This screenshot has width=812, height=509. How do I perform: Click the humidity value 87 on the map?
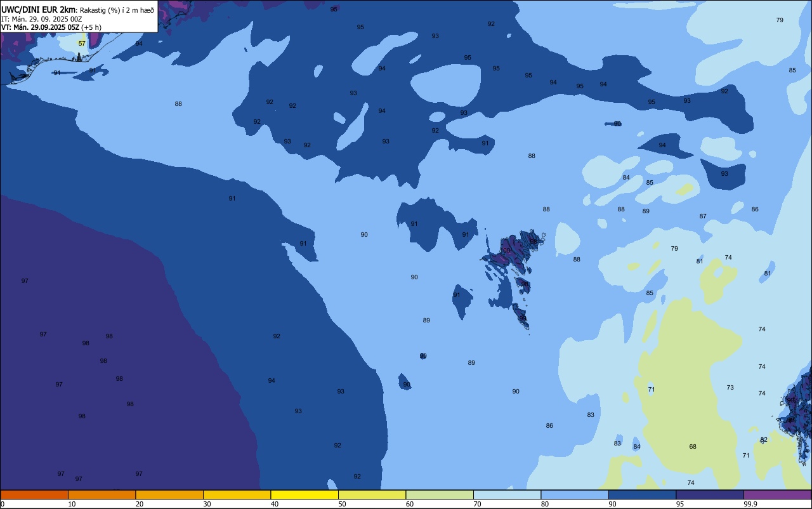tap(703, 216)
